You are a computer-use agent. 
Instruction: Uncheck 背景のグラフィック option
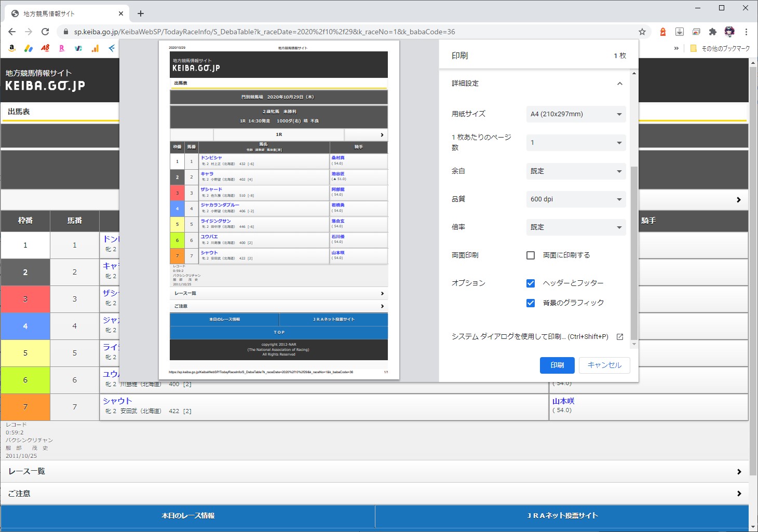531,303
